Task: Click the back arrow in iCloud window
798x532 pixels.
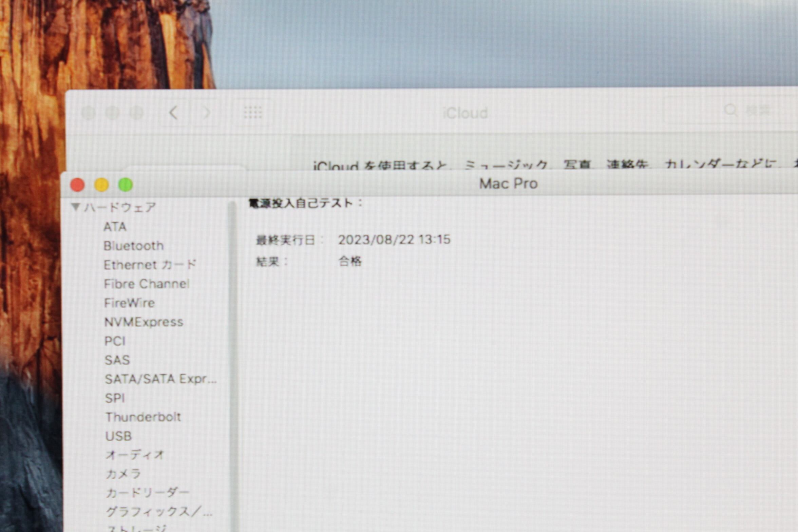Action: click(x=174, y=113)
